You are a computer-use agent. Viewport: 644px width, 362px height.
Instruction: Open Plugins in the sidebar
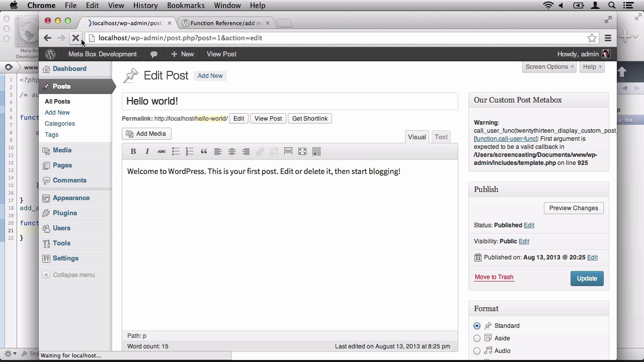pos(65,213)
